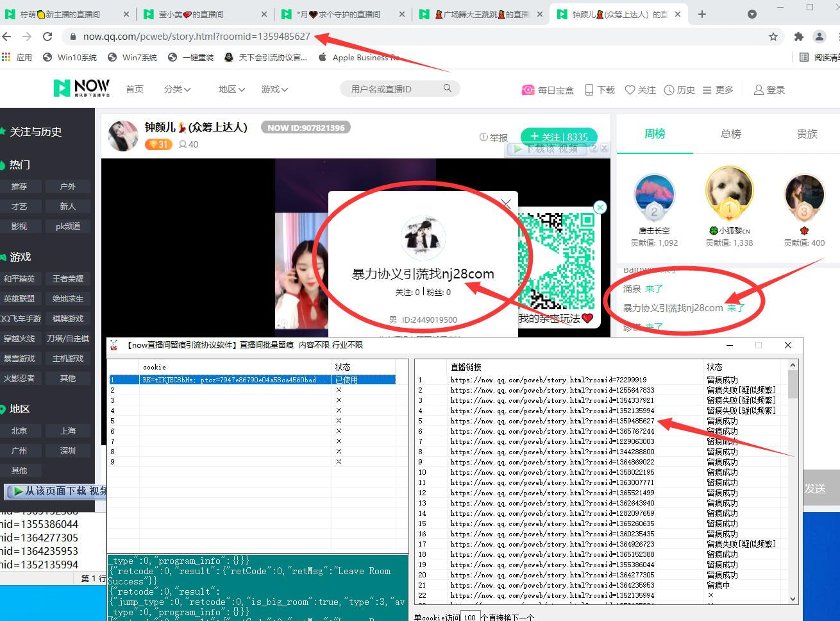Open 历史 viewing history

tap(680, 90)
